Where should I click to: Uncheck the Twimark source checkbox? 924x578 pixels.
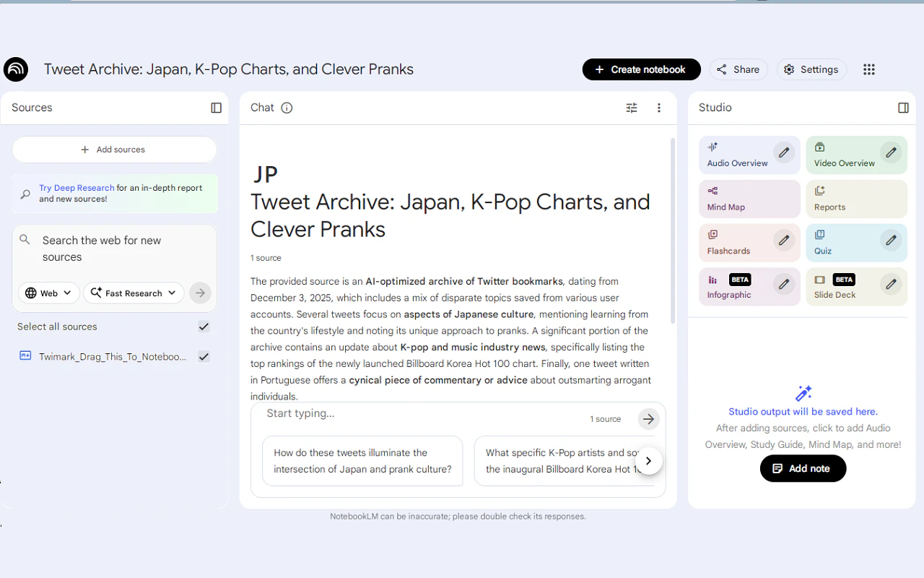pyautogui.click(x=204, y=357)
